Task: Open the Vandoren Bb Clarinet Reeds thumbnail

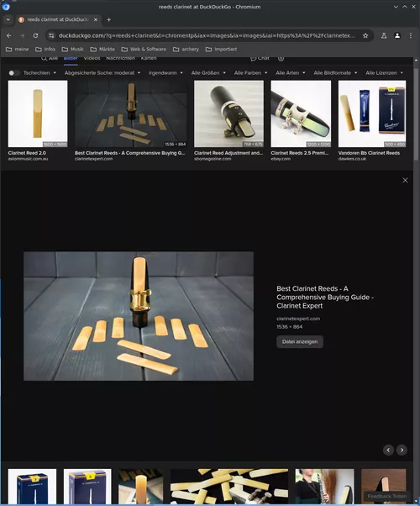Action: tap(372, 114)
